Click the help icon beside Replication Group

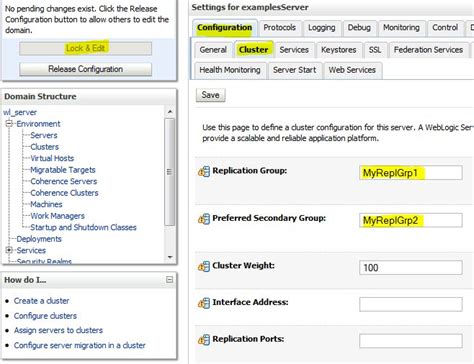pyautogui.click(x=204, y=172)
